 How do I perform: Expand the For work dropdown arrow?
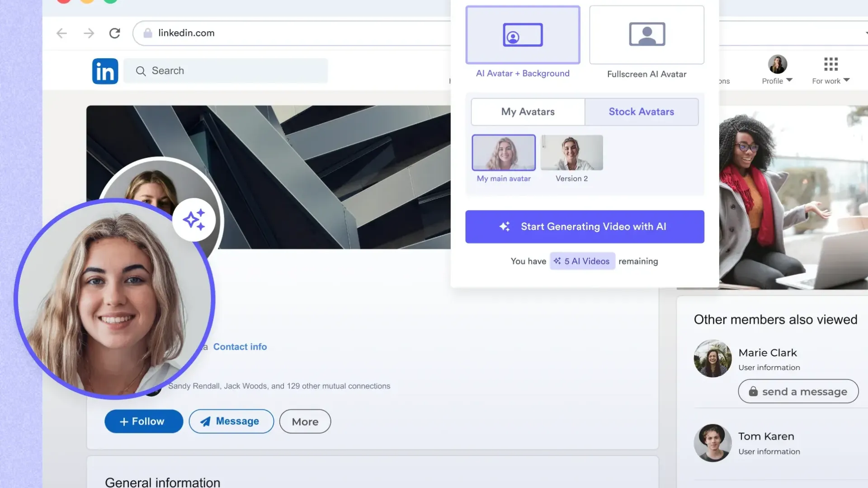point(847,80)
